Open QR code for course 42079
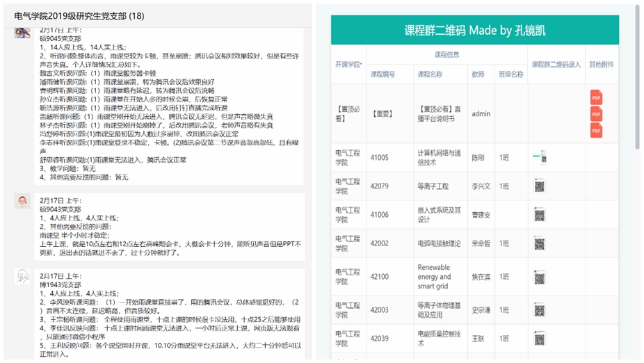 [x=540, y=186]
